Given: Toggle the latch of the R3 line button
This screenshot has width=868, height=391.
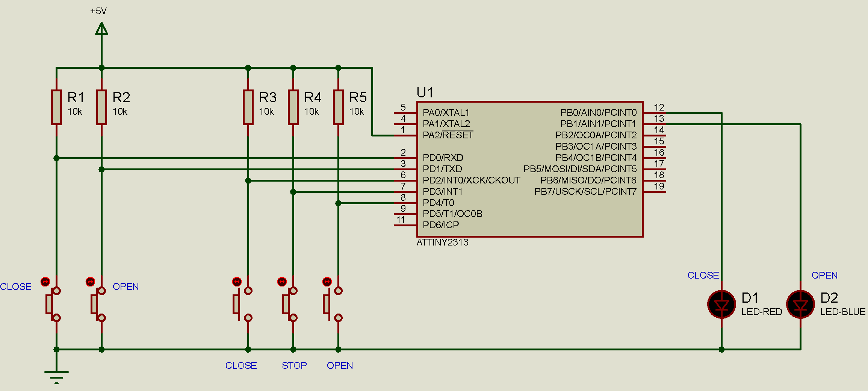Looking at the screenshot, I should pyautogui.click(x=237, y=282).
